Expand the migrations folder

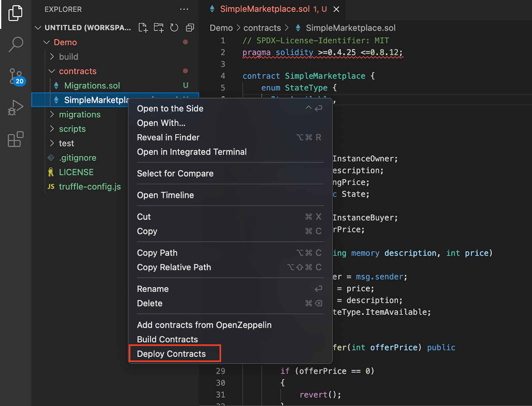52,114
